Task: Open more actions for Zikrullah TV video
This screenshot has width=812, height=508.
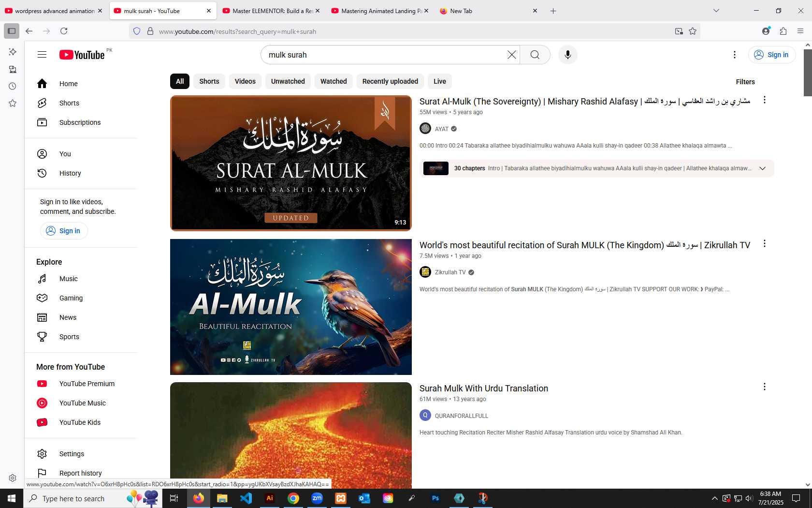Action: coord(764,243)
